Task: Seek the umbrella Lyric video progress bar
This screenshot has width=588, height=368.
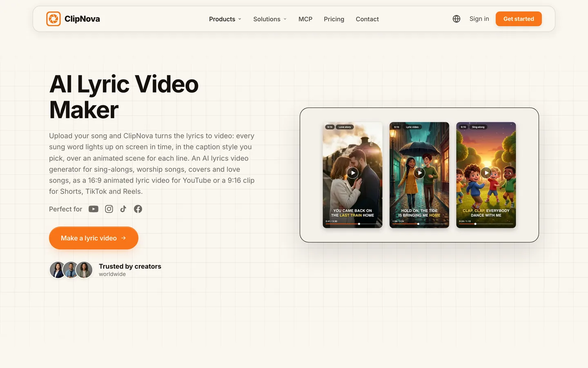Action: coord(419,224)
